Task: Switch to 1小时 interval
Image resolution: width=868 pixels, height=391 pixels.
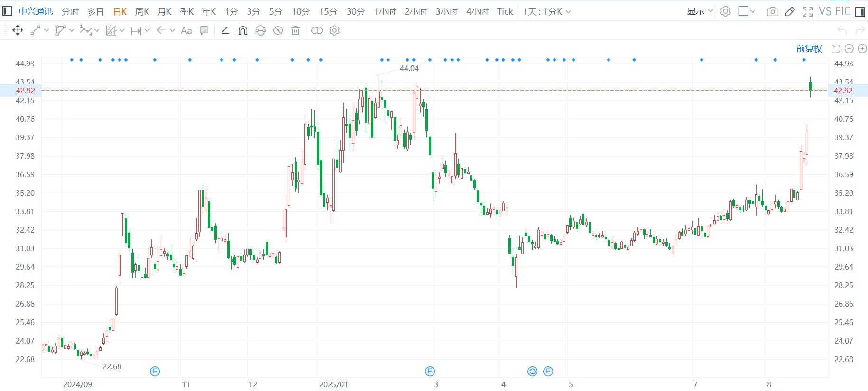Action: [385, 11]
